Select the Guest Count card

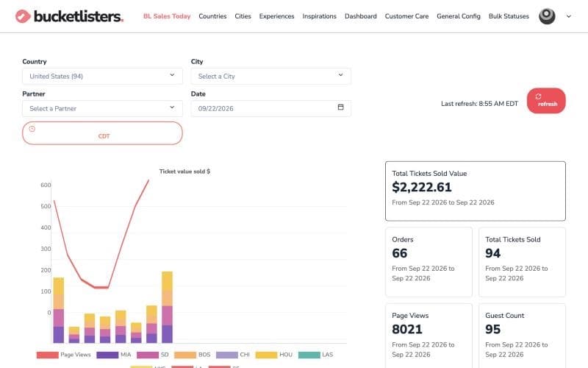pos(522,336)
